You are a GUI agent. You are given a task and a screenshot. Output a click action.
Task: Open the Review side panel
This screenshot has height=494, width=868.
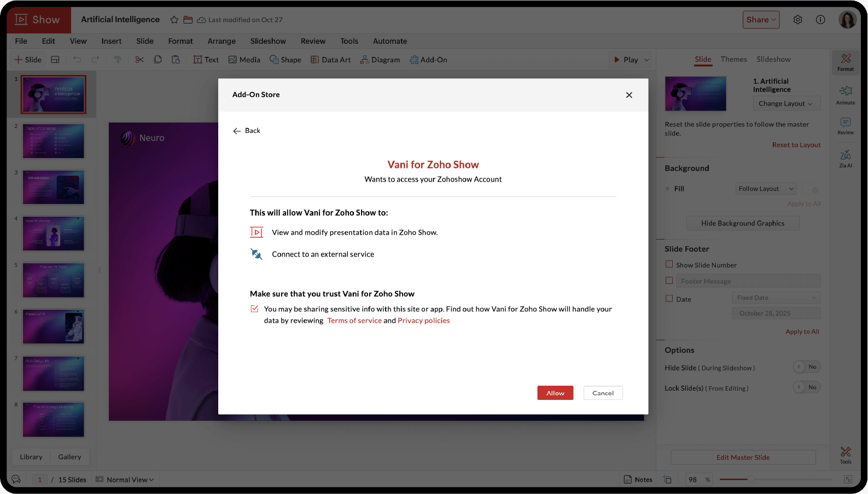[x=846, y=126]
